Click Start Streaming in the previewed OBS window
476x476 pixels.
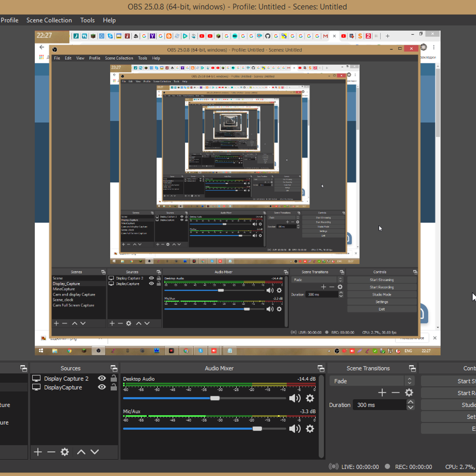pos(382,280)
